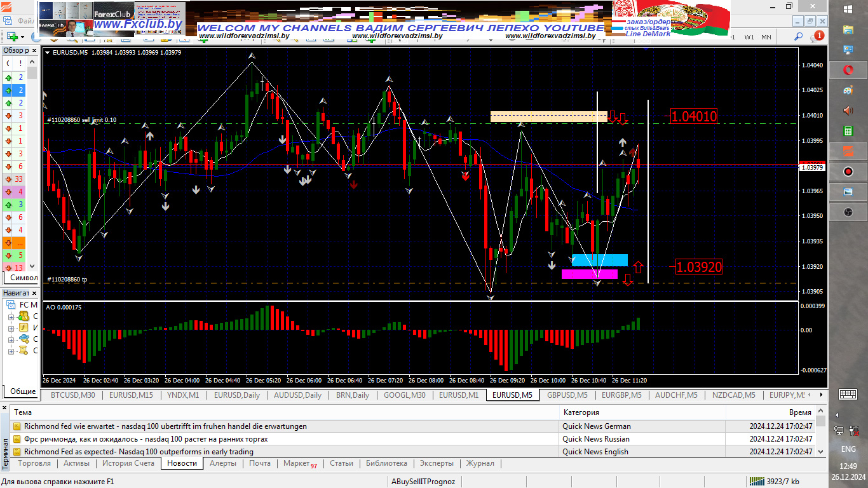Open the Paint taskbar icon
This screenshot has height=488, width=868.
(x=848, y=90)
